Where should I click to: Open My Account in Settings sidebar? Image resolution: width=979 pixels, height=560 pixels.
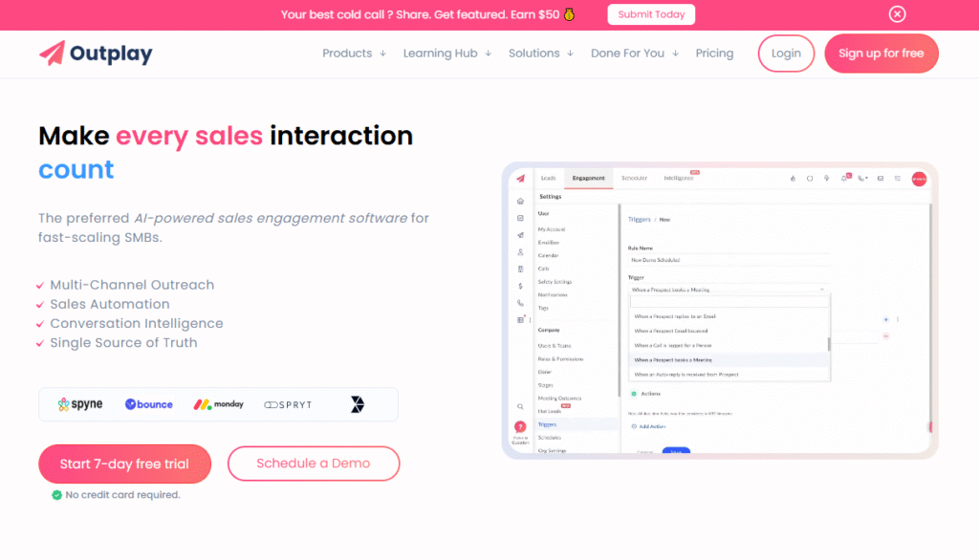click(552, 229)
